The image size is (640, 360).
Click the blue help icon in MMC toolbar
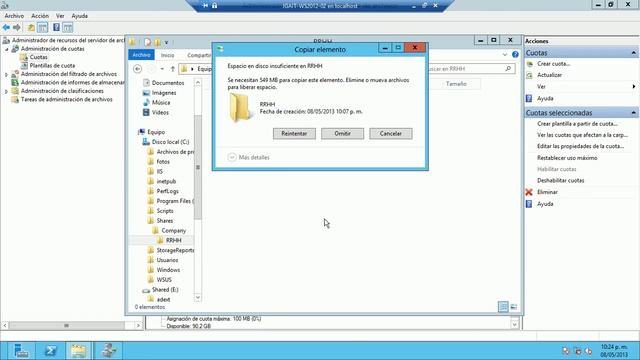(x=56, y=28)
